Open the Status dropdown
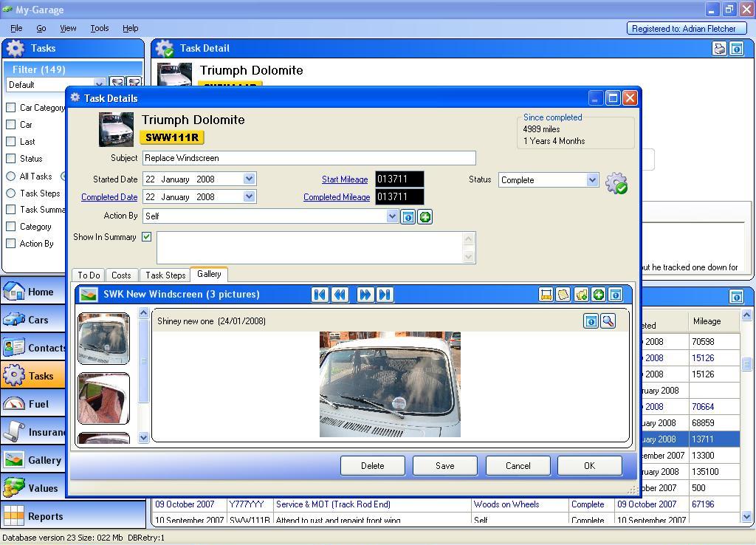The height and width of the screenshot is (545, 756). [x=591, y=180]
